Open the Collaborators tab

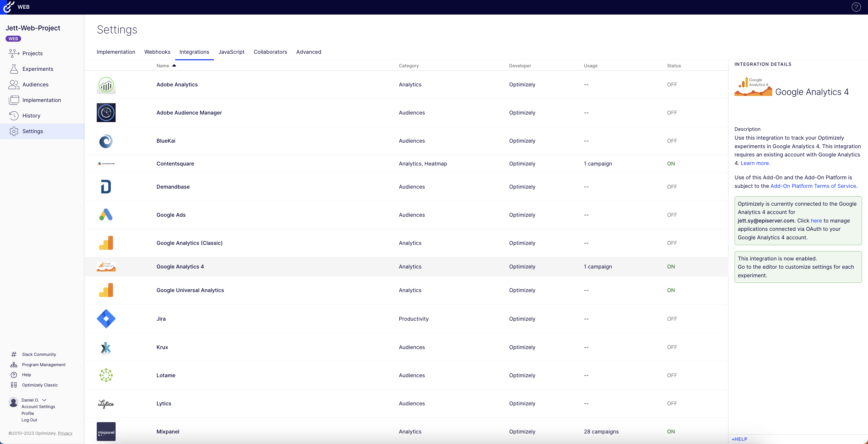point(270,52)
